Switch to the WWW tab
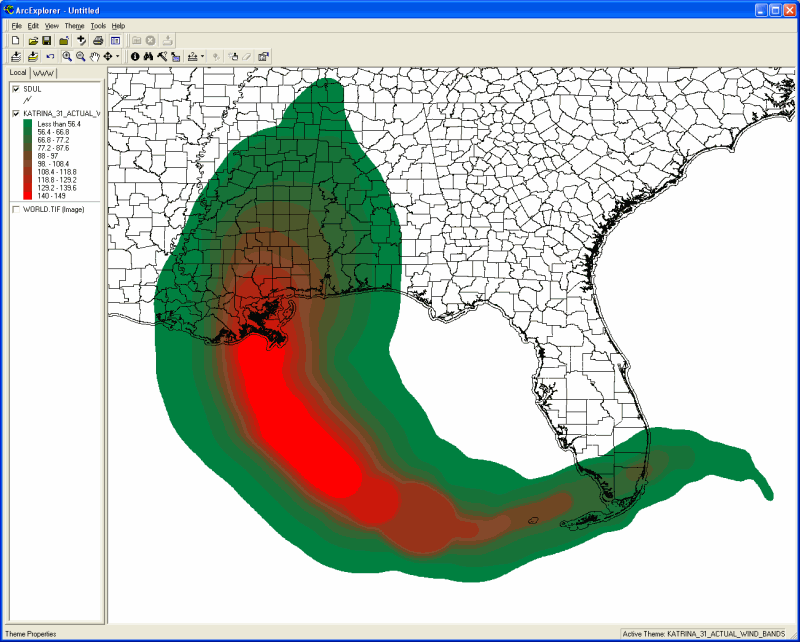The height and width of the screenshot is (642, 800). (x=44, y=73)
